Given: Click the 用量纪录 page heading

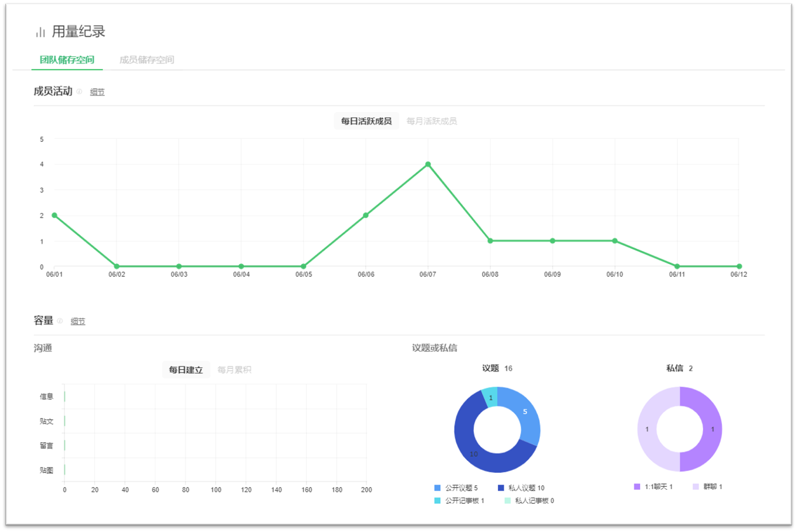Looking at the screenshot, I should pyautogui.click(x=78, y=32).
